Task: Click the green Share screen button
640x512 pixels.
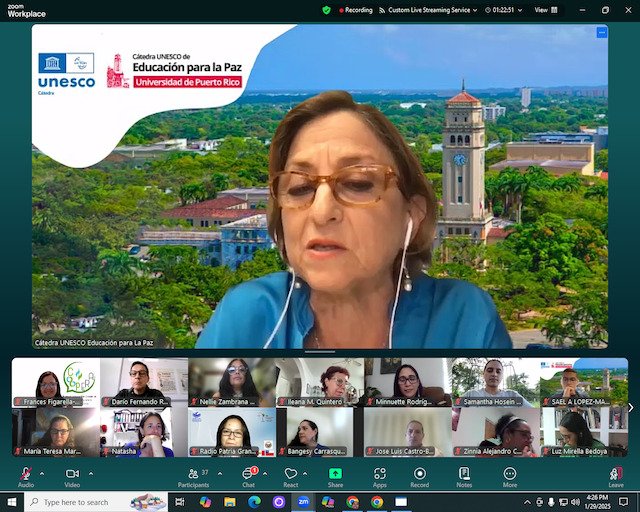Action: point(335,476)
